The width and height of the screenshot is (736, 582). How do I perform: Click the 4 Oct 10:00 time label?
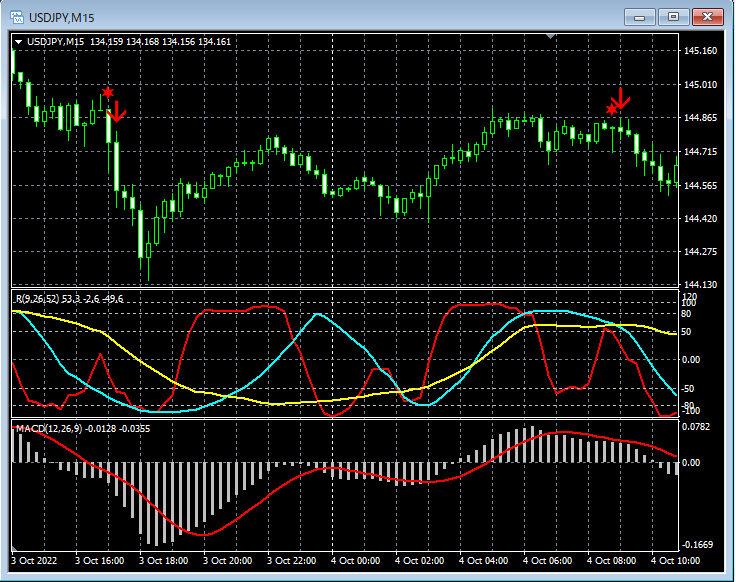tap(675, 560)
